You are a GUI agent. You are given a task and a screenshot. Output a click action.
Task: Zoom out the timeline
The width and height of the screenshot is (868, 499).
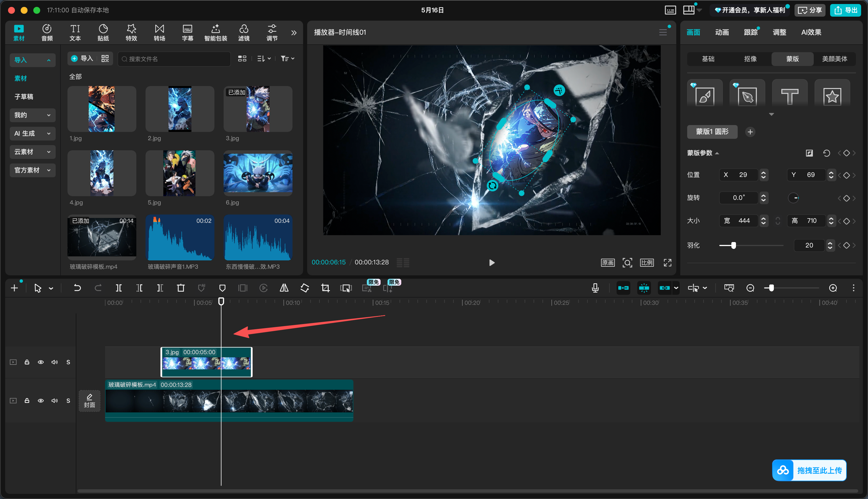pos(750,288)
